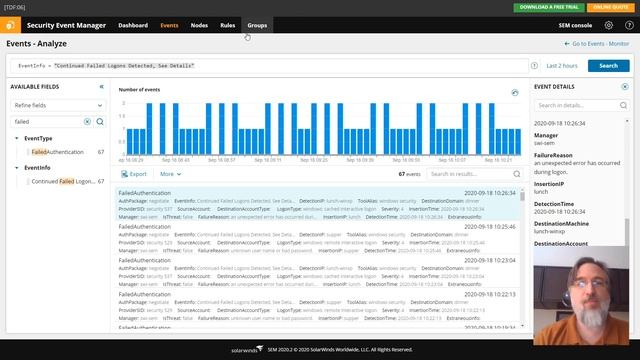Image resolution: width=640 pixels, height=360 pixels.
Task: Click the EventInfo query input field
Action: point(269,66)
